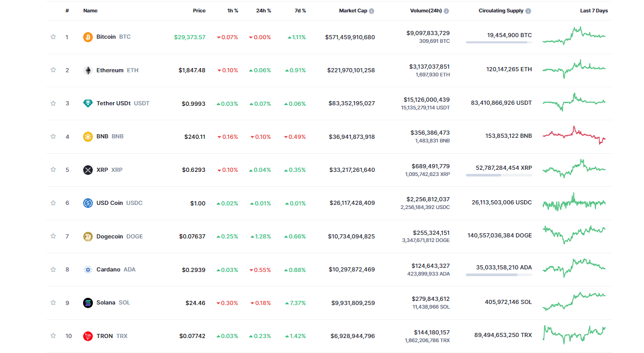
Task: Click Bitcoin price $29,373.57
Action: (190, 37)
